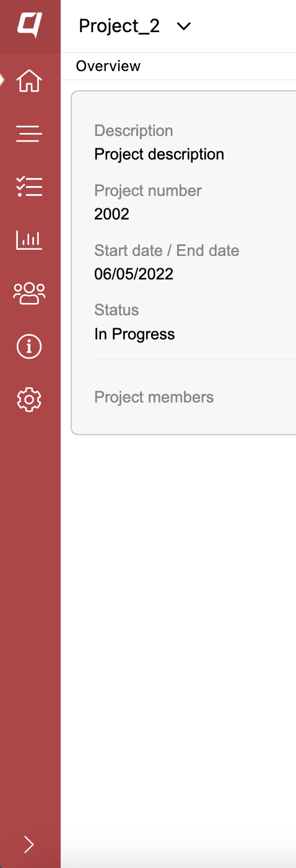The height and width of the screenshot is (868, 296).
Task: Click the In Progress status value
Action: pos(134,334)
